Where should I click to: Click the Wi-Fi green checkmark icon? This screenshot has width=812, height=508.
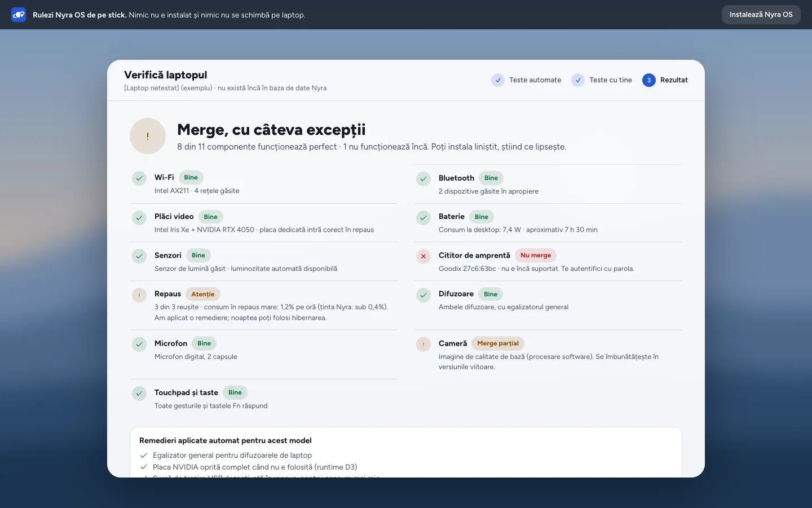[x=139, y=178]
